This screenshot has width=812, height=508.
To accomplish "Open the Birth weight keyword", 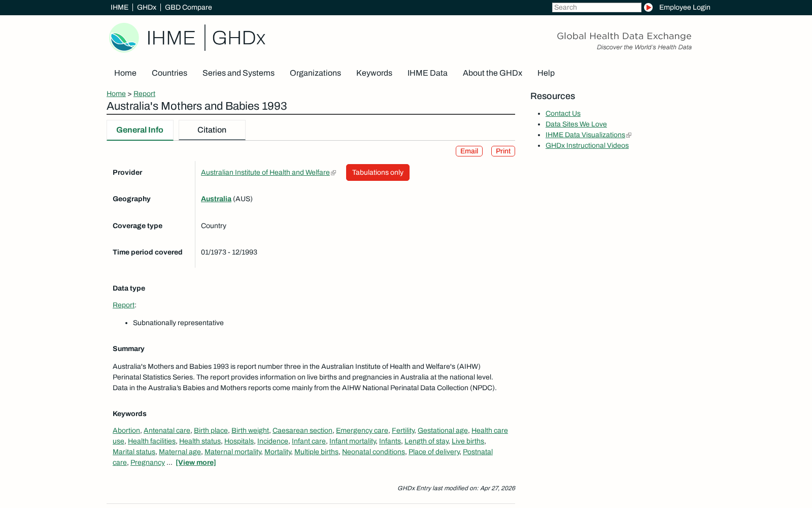I will point(250,430).
